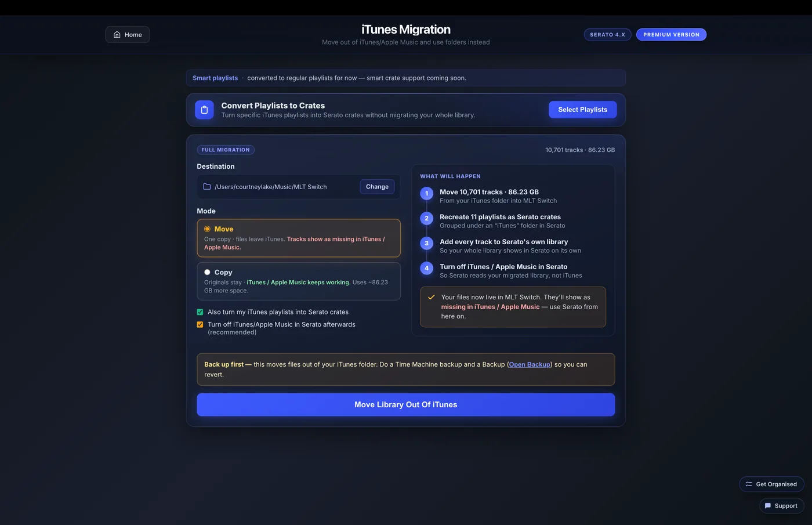Click the house icon in Home button

(x=117, y=35)
